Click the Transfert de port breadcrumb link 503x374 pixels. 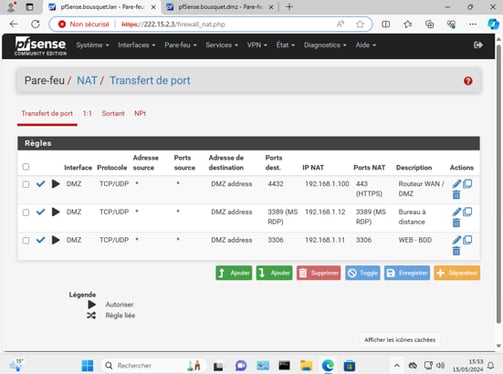coord(150,80)
